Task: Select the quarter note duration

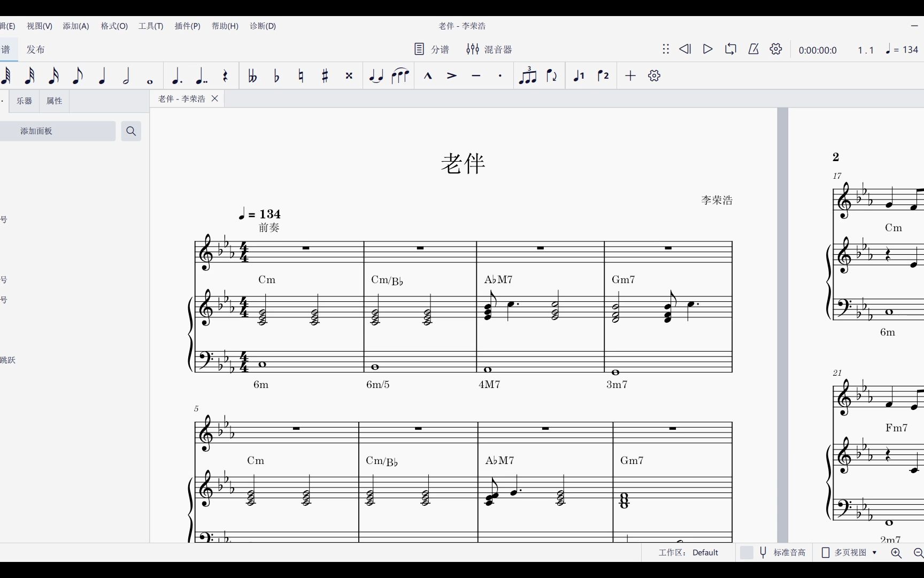Action: [102, 76]
